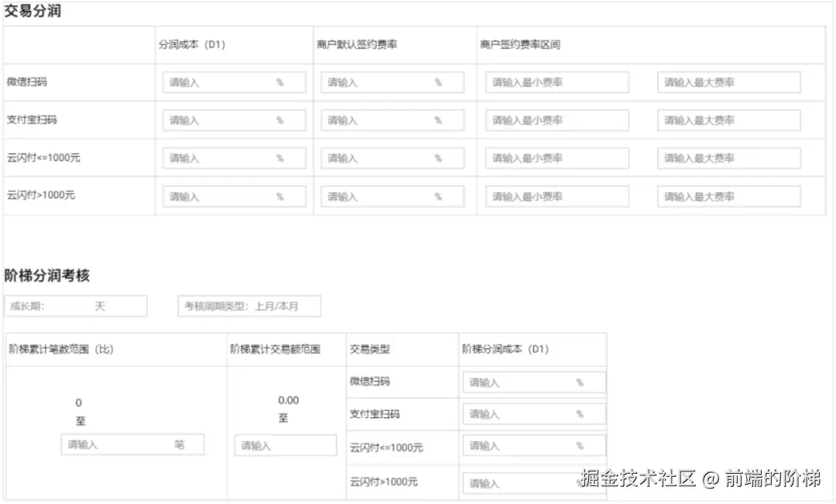836x504 pixels.
Task: Click 微信扫码 row 请输入最大费率 field
Action: 727,82
